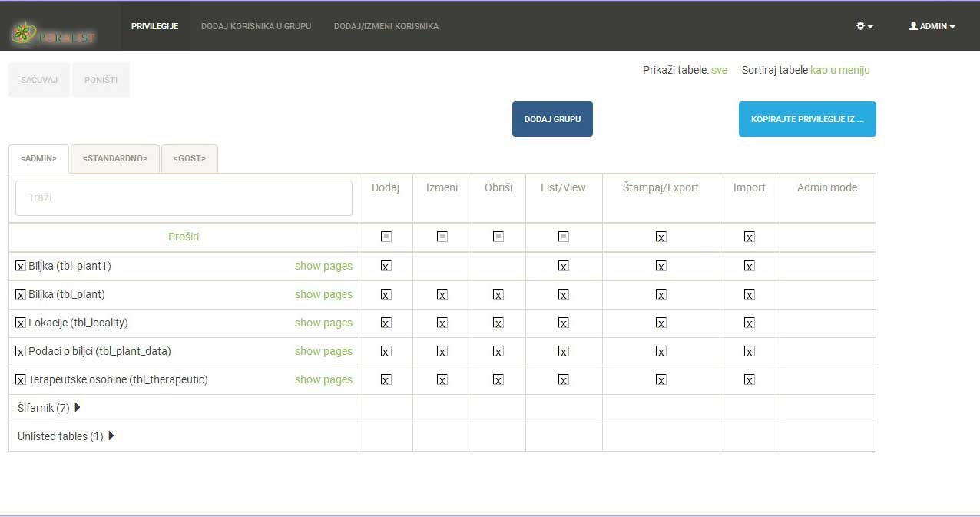Toggle Štampaj/Export checkbox for Biljka (tbl_plant)
This screenshot has height=517, width=980.
(x=661, y=295)
